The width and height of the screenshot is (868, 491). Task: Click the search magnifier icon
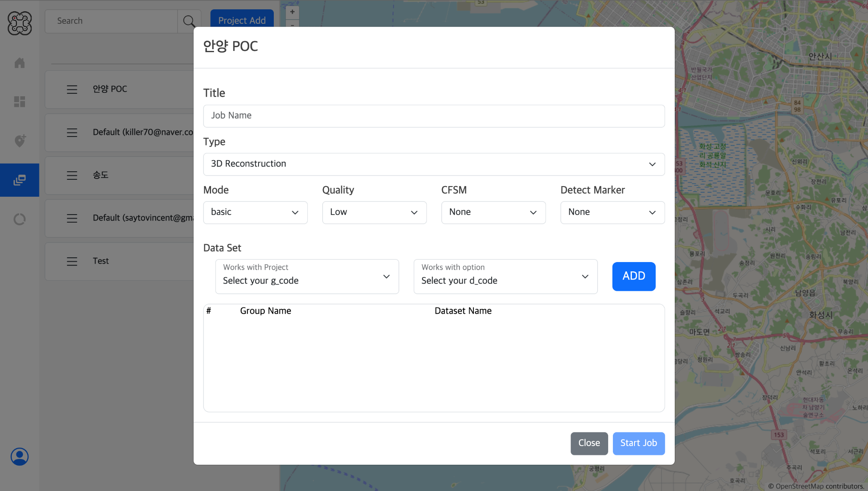pos(190,21)
